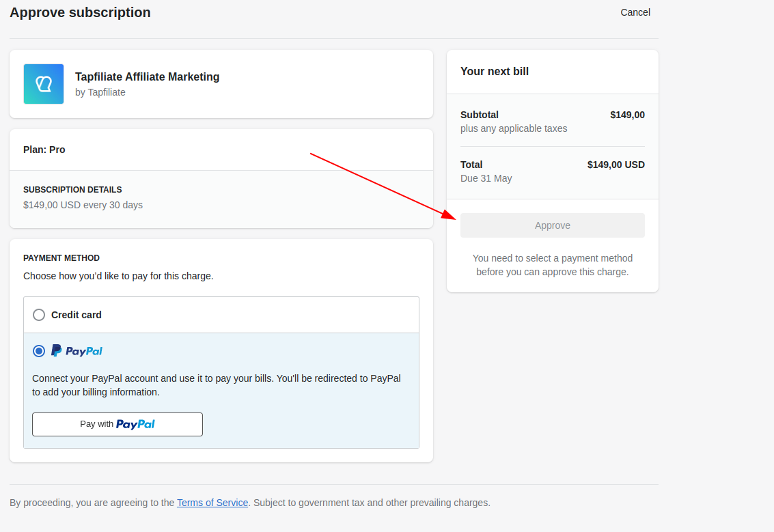
Task: Click the "by Tapfiliate" developer text
Action: click(100, 92)
